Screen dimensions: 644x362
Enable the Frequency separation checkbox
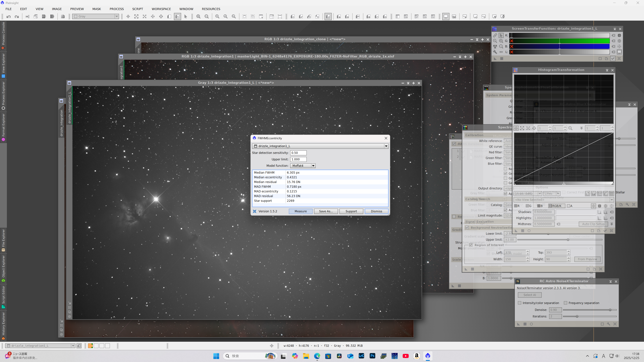(566, 303)
